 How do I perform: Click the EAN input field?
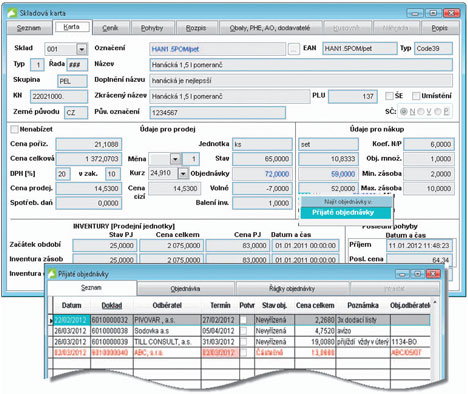[x=360, y=49]
